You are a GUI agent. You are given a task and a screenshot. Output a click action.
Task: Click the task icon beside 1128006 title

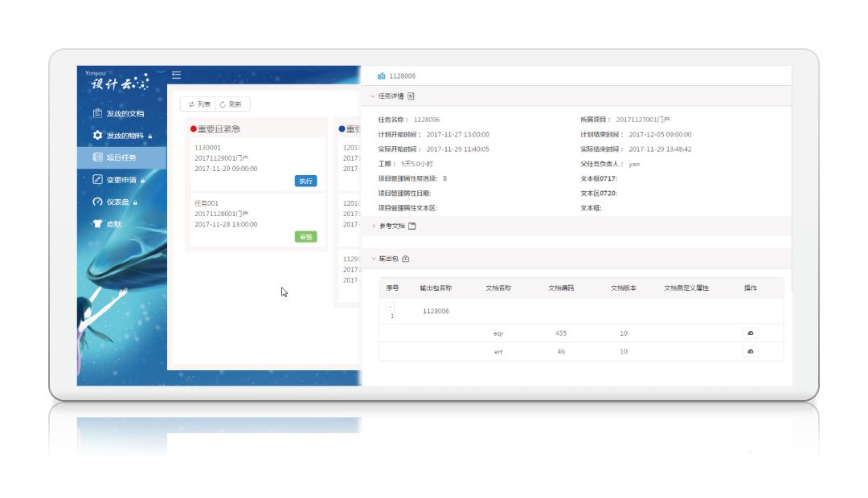(x=381, y=76)
